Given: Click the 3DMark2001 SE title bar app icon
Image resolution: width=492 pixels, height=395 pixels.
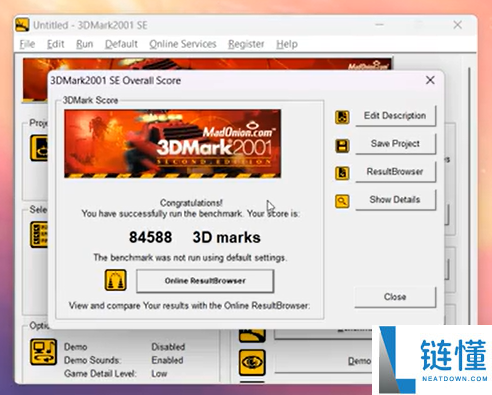Looking at the screenshot, I should 22,25.
